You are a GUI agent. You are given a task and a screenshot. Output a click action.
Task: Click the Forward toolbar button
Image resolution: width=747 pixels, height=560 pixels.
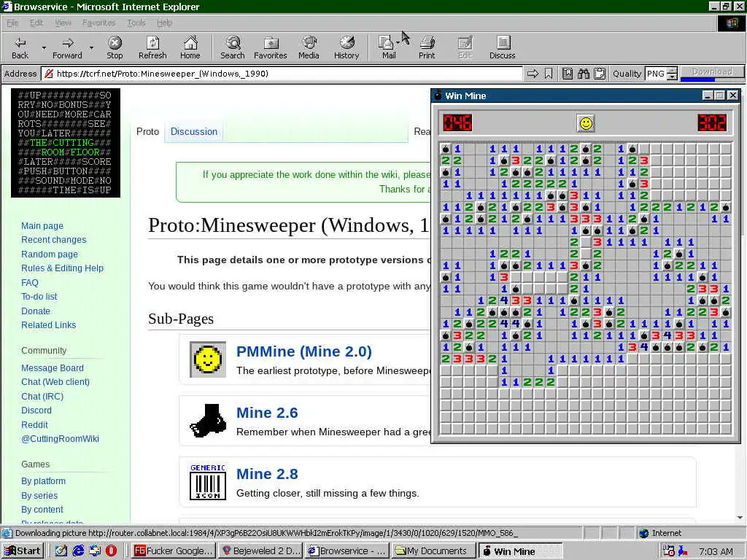[67, 47]
